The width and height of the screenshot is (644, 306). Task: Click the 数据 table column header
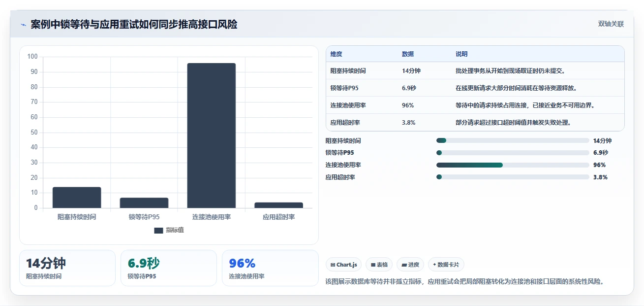[408, 54]
